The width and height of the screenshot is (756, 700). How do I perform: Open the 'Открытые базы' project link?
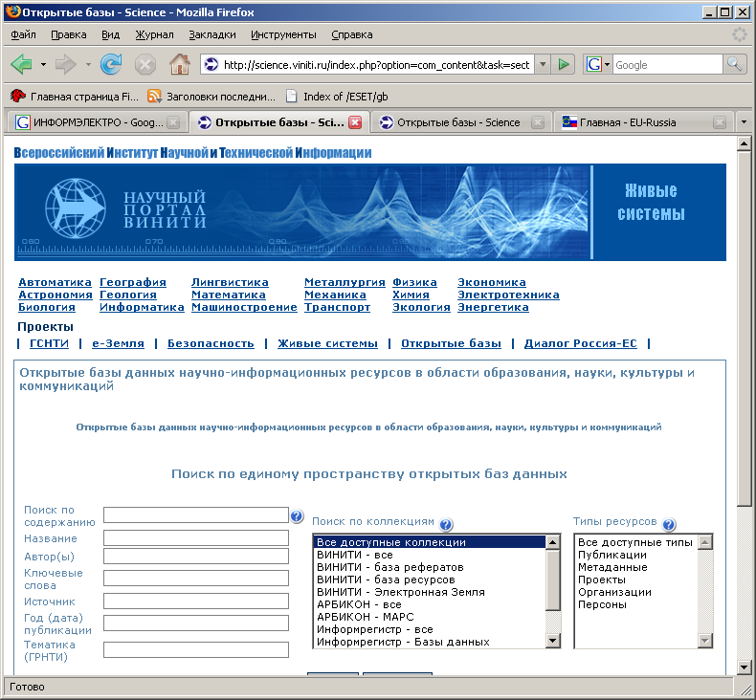coord(451,343)
